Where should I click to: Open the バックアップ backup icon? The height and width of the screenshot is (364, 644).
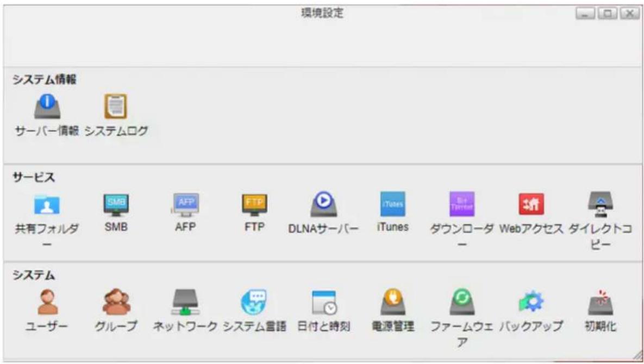tap(531, 302)
